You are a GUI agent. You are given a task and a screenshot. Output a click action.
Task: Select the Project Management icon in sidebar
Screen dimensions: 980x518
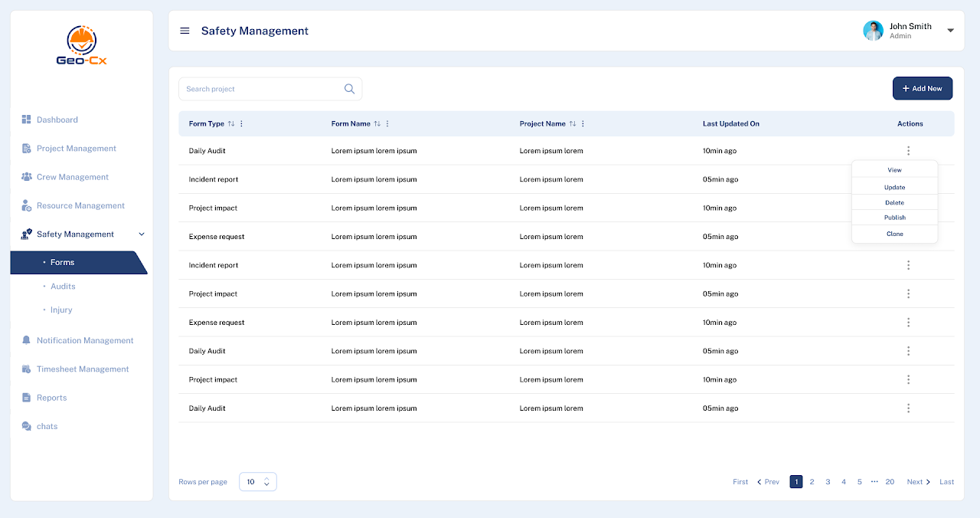point(25,148)
